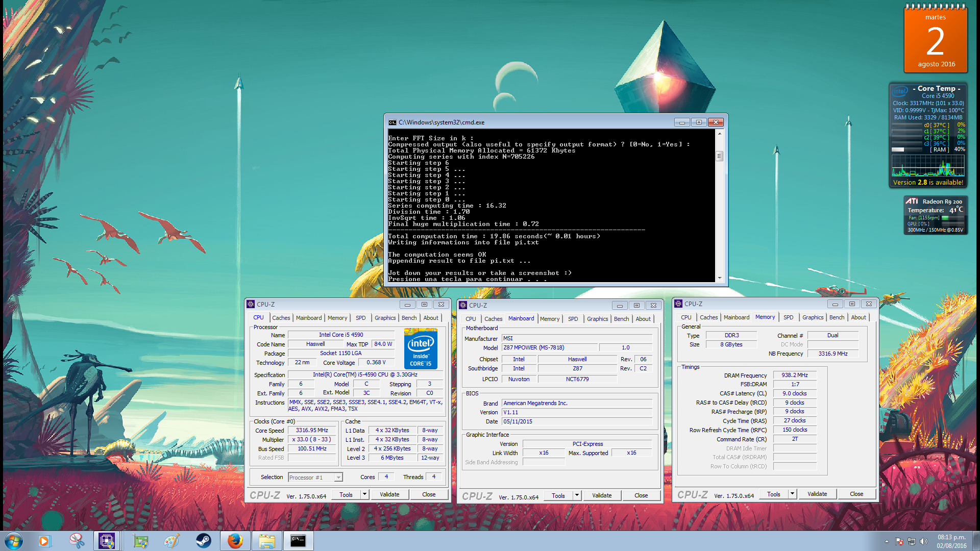Open SPD tab in leftmost CPU-Z window
The width and height of the screenshot is (980, 551).
pyautogui.click(x=361, y=318)
